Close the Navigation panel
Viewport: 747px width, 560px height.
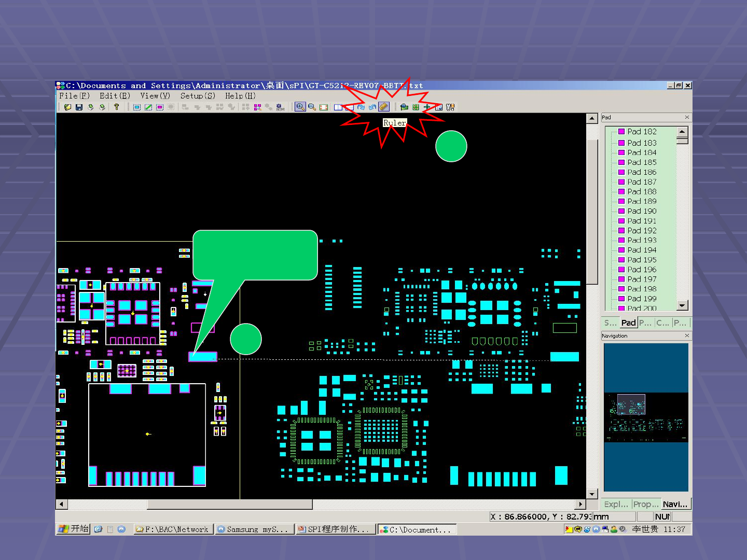point(687,335)
